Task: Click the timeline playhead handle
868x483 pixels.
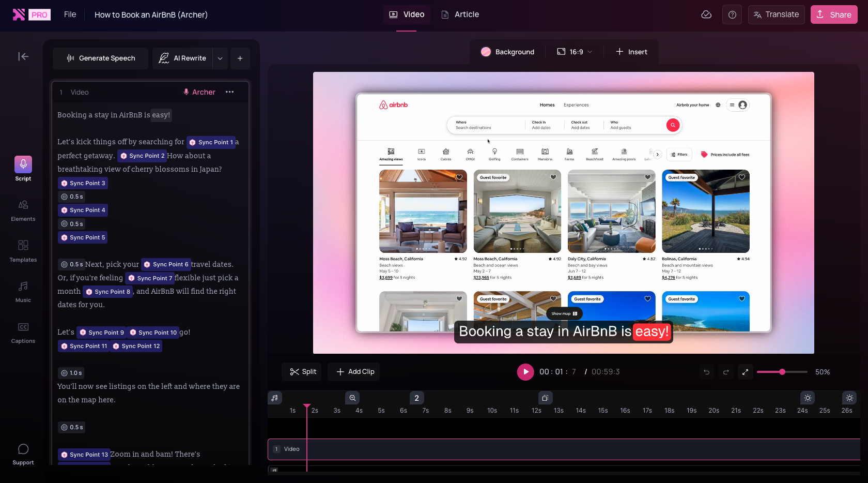Action: point(307,406)
